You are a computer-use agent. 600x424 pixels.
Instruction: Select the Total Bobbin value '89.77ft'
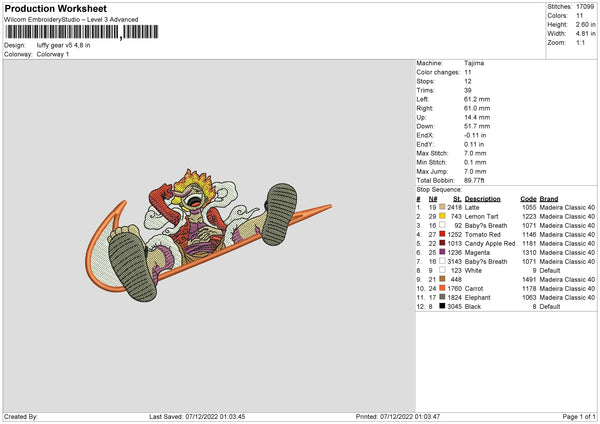pyautogui.click(x=474, y=180)
